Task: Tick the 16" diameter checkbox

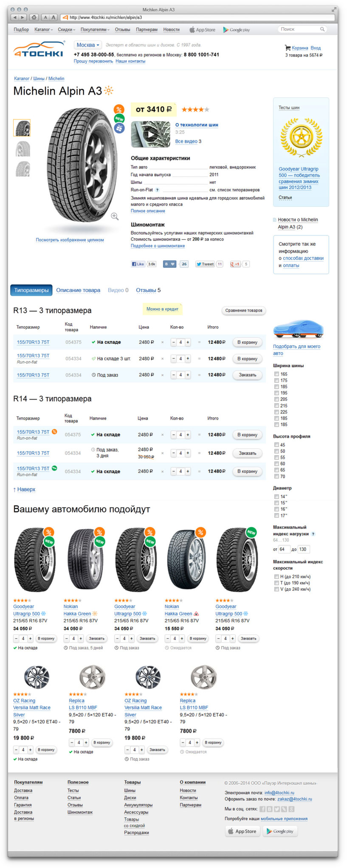Action: (x=276, y=509)
